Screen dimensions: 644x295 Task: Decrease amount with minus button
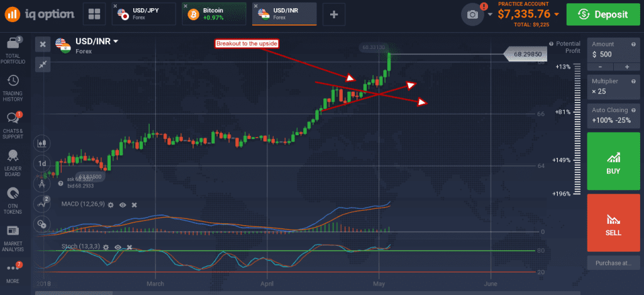pyautogui.click(x=601, y=67)
